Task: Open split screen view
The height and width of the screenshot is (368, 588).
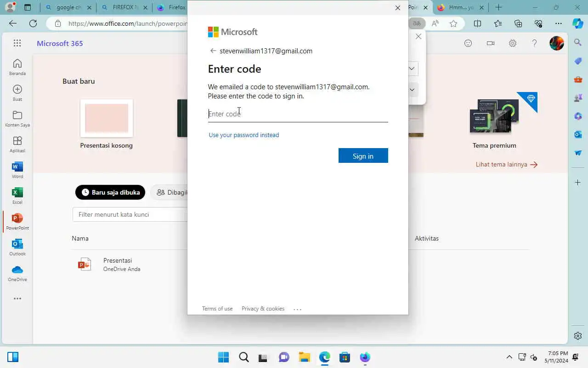Action: [x=477, y=23]
